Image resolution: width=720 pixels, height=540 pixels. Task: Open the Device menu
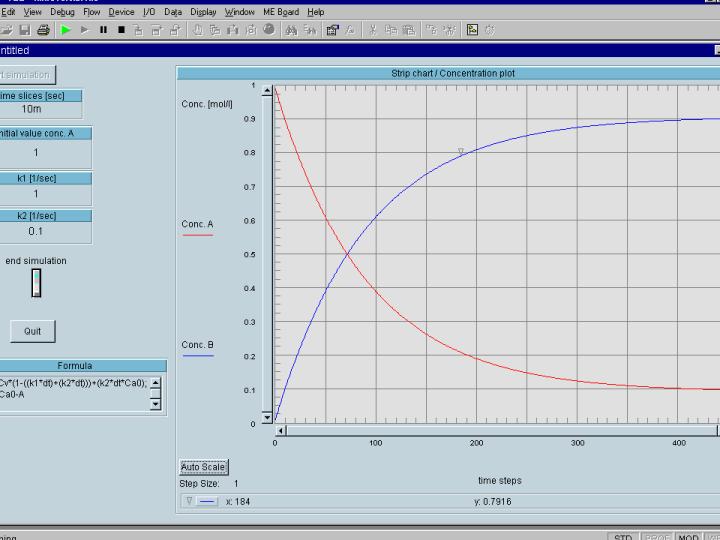[x=121, y=12]
